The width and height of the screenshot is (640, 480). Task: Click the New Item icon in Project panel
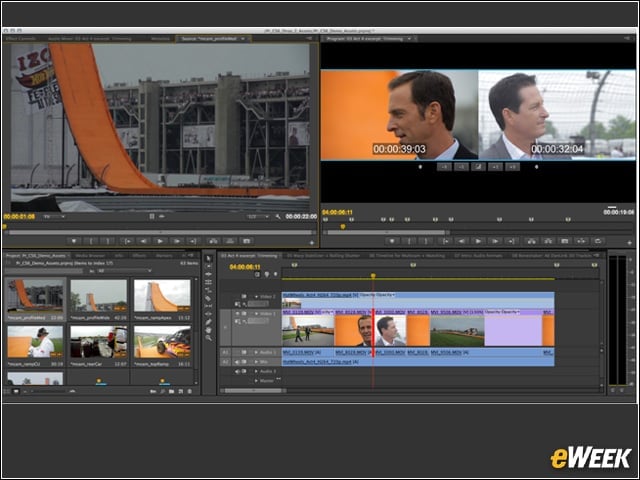pyautogui.click(x=181, y=391)
